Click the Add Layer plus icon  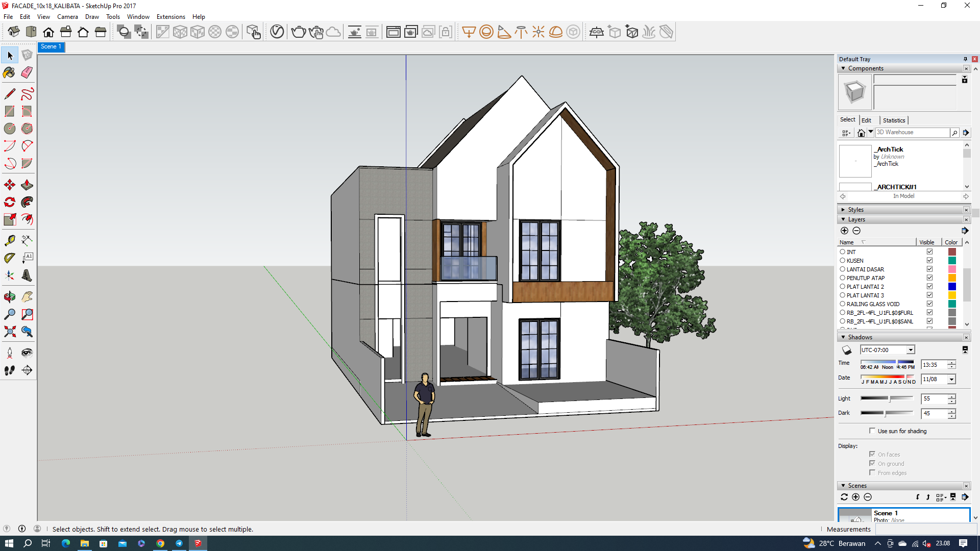[x=844, y=231]
